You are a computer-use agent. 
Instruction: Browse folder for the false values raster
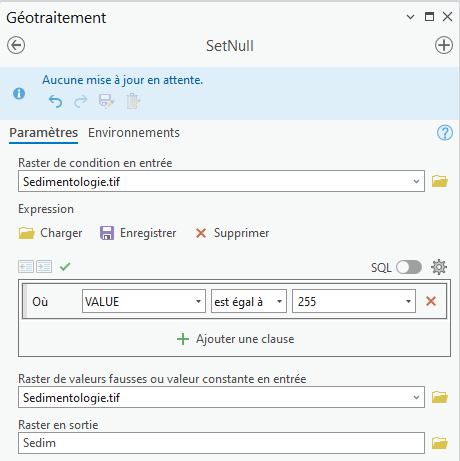tap(440, 397)
